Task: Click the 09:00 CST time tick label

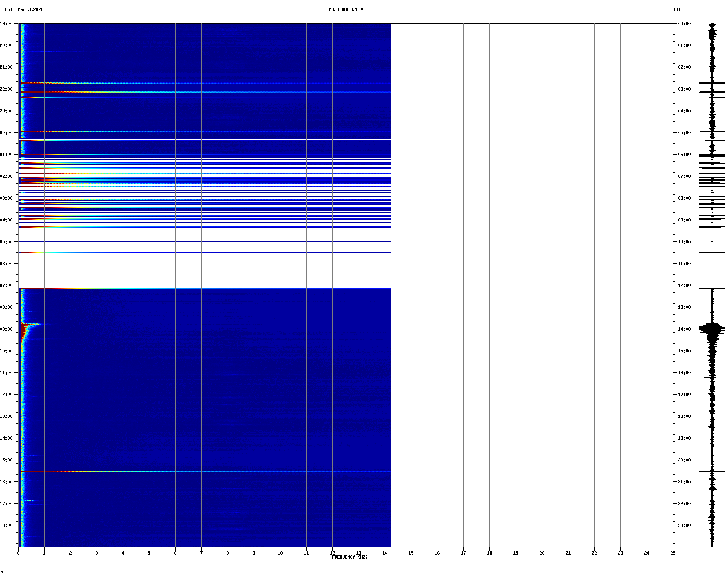Action: 7,329
